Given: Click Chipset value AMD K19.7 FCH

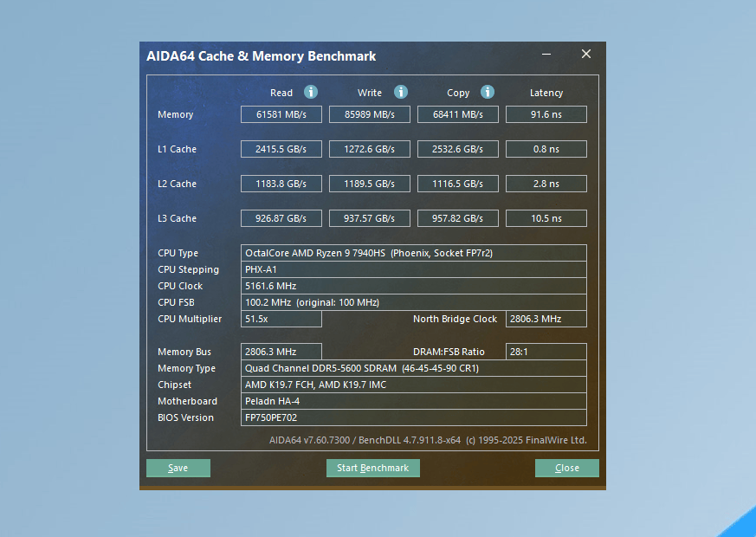Looking at the screenshot, I should point(414,385).
